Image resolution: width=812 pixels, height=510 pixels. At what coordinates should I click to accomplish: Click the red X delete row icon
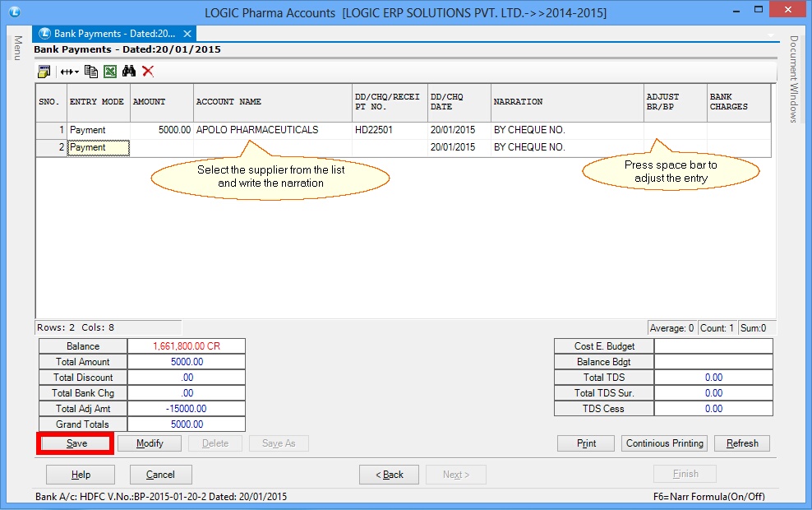click(x=148, y=71)
